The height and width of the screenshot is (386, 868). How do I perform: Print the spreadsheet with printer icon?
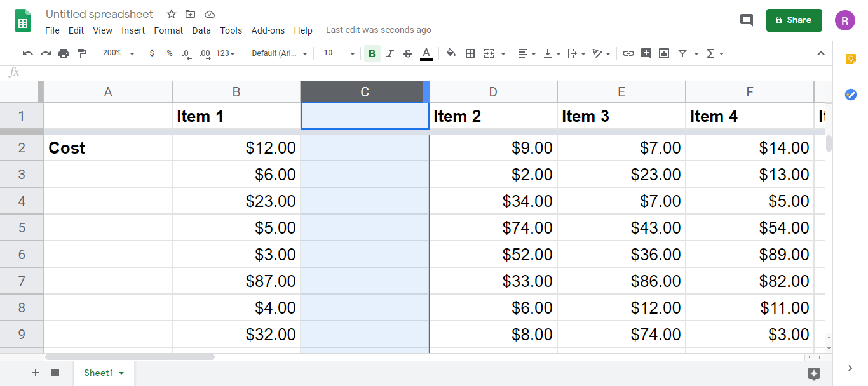64,53
